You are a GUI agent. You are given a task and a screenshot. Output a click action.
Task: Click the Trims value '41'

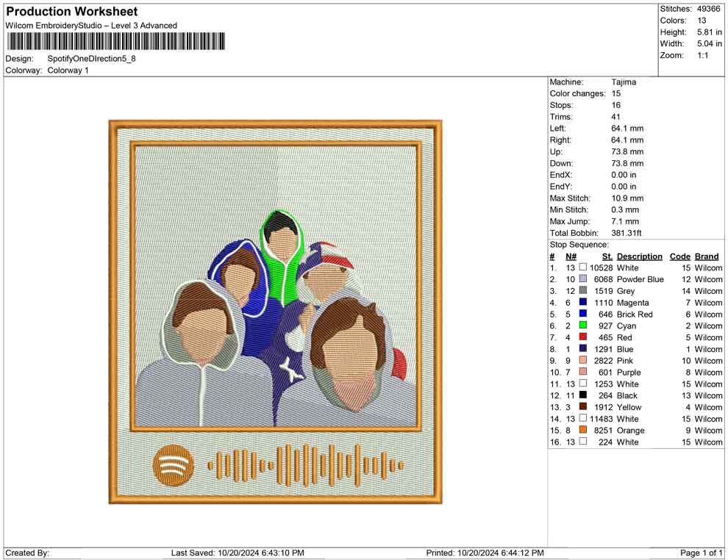click(x=615, y=117)
